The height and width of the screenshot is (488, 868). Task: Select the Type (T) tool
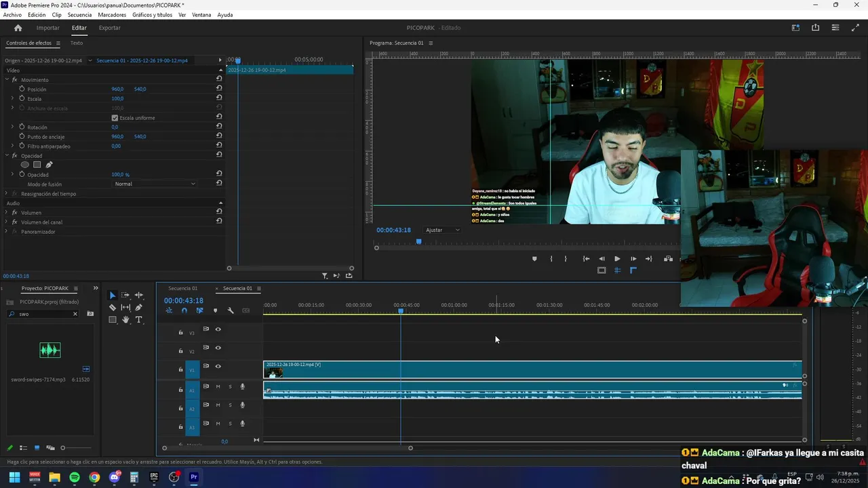pos(138,319)
